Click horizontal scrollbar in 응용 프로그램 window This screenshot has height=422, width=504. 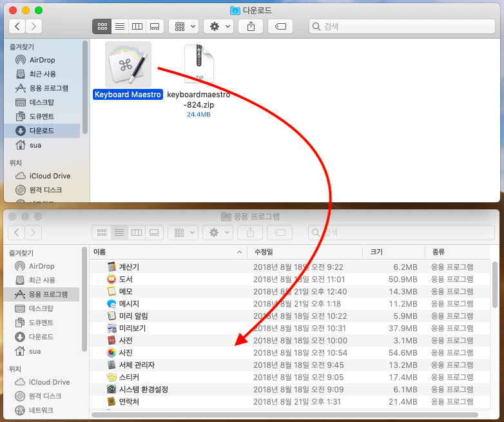point(285,415)
